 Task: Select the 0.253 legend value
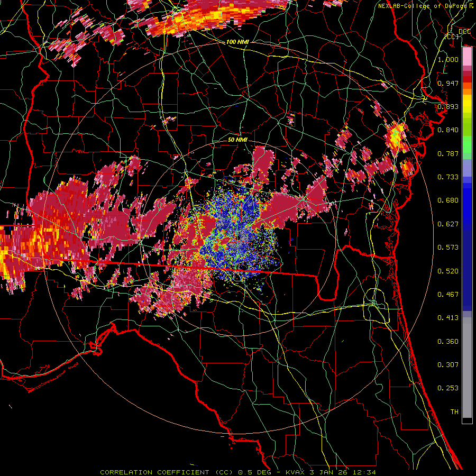tap(448, 388)
